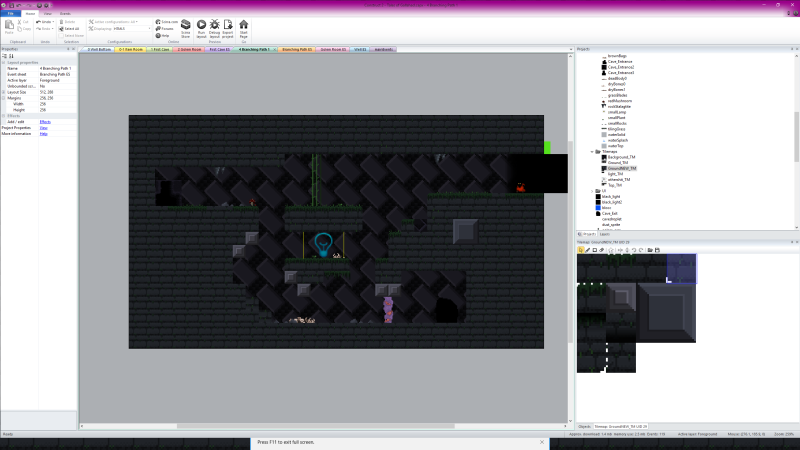Screen dimensions: 800x450
Task: Click the tilemap save disk icon
Action: point(657,250)
